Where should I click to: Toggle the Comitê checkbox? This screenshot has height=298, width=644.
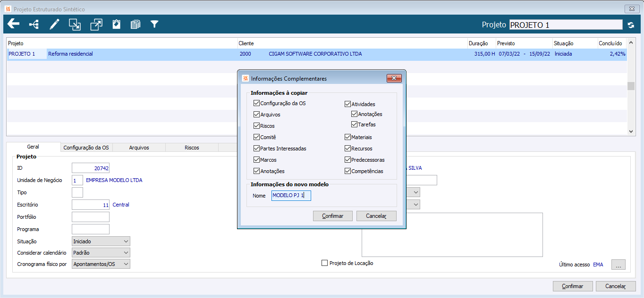(256, 137)
